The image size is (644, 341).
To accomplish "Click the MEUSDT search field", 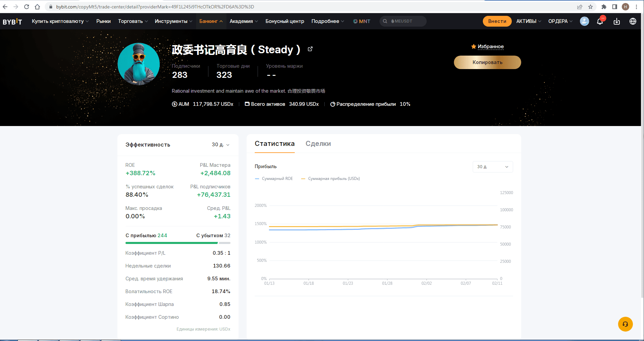I will pos(403,21).
